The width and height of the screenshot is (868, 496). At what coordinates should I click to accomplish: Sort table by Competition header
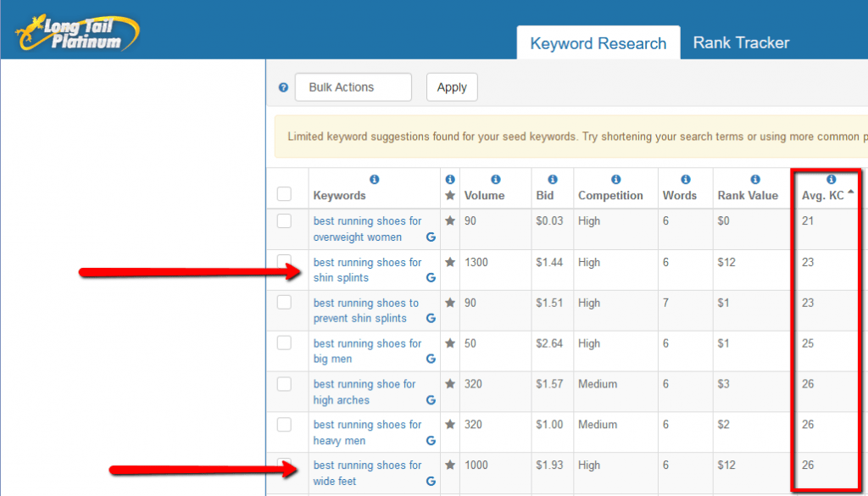point(610,195)
